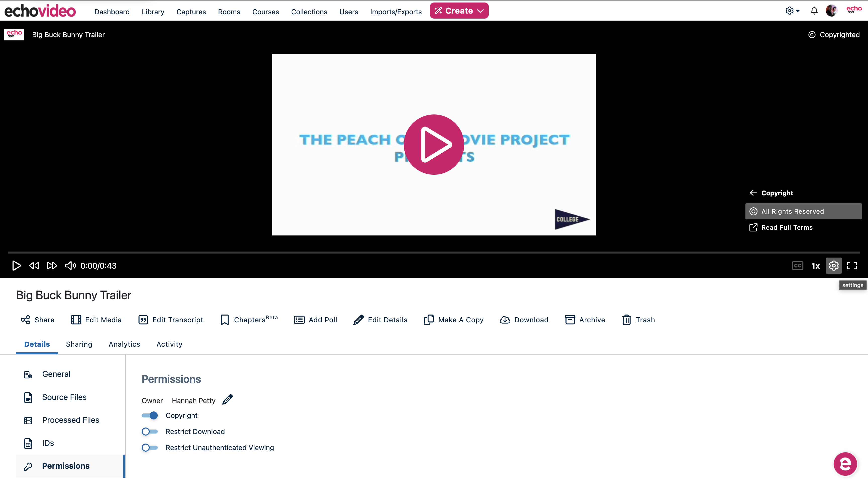Click the Edit Media link

[96, 320]
